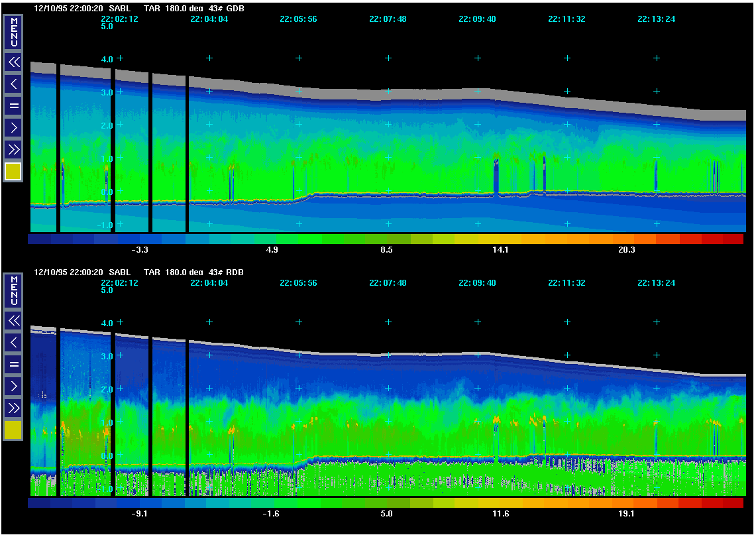Click the equals sign button in the top panel
The height and width of the screenshot is (537, 756).
pyautogui.click(x=13, y=105)
